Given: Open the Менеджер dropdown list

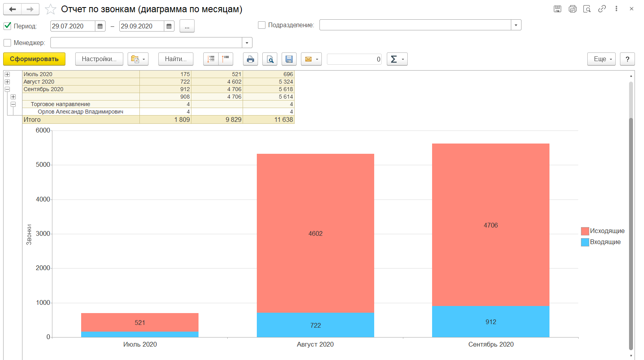Looking at the screenshot, I should 247,43.
